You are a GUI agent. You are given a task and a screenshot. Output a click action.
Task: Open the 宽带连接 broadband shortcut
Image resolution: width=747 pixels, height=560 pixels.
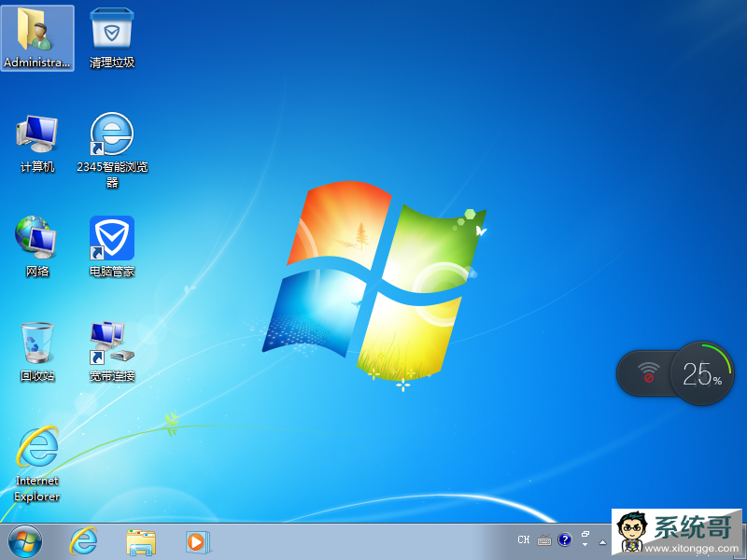click(x=112, y=352)
